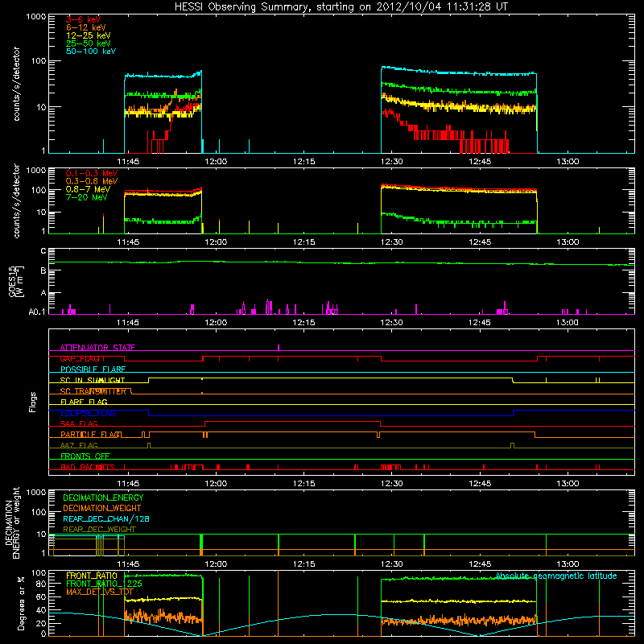The width and height of the screenshot is (644, 644).
Task: Click the GAP_FLAG label
Action: [80, 358]
